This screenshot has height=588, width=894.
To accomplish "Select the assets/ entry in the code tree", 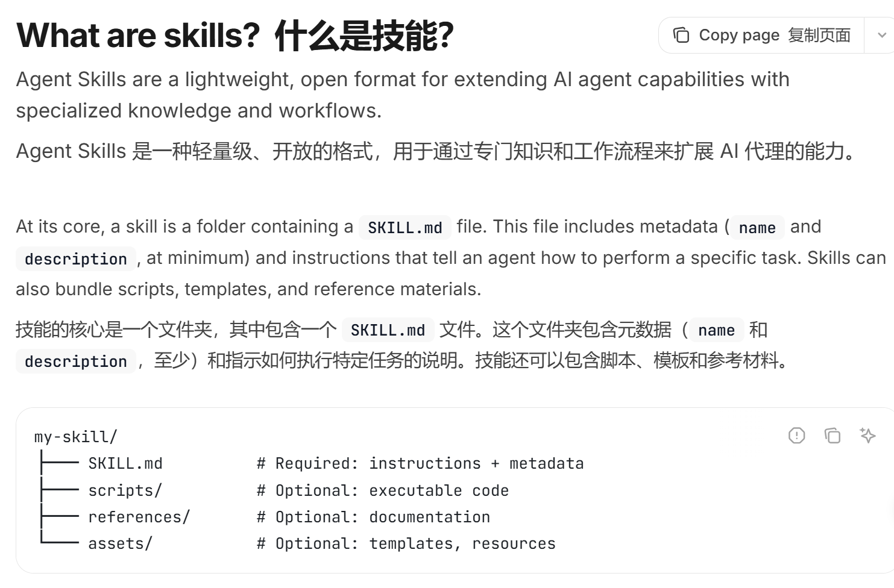I will pyautogui.click(x=121, y=543).
